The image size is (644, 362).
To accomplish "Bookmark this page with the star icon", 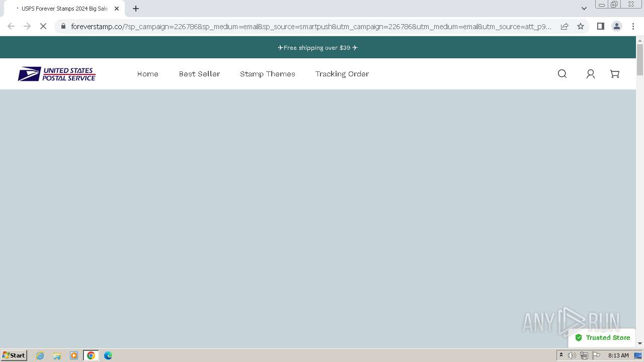I will (581, 26).
